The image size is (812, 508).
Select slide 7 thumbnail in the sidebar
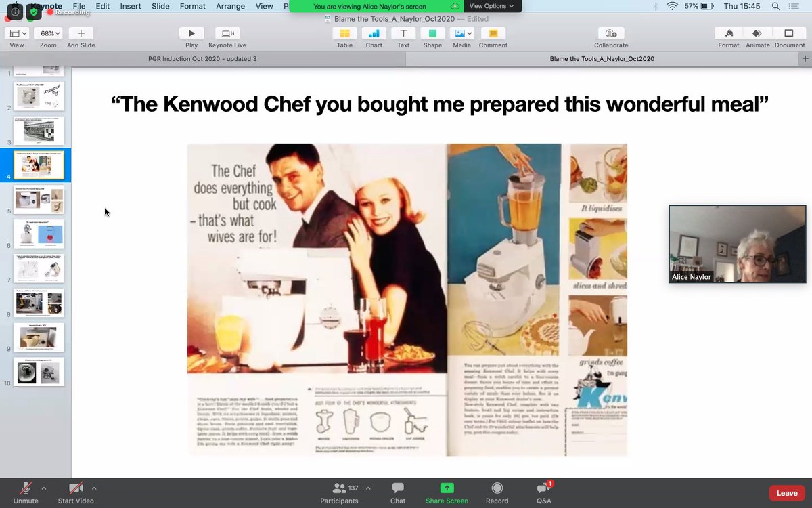pos(39,268)
